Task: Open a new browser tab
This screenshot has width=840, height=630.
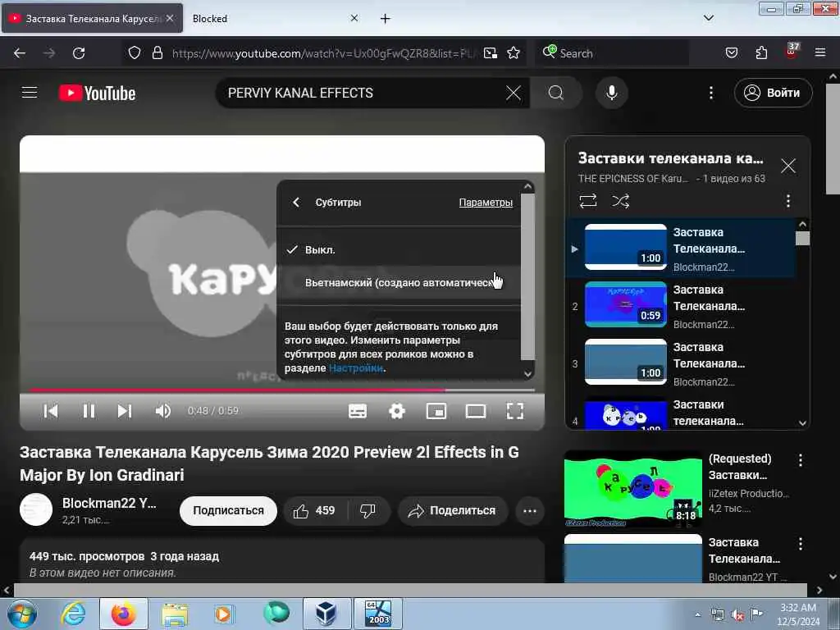Action: click(385, 19)
